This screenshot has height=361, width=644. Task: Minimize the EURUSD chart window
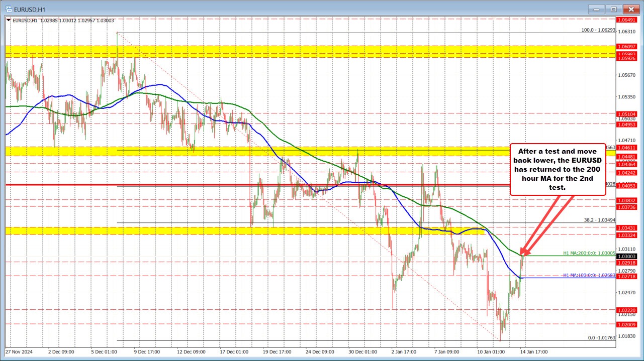pos(596,9)
